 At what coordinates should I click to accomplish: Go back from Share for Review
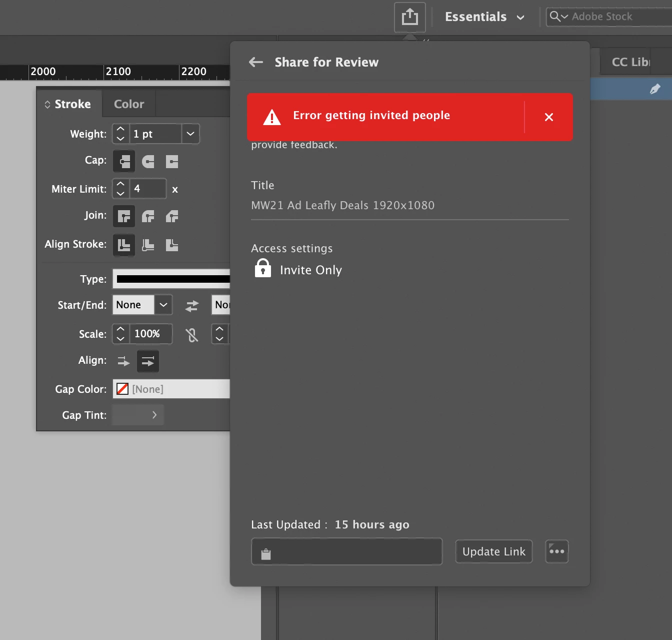click(256, 62)
